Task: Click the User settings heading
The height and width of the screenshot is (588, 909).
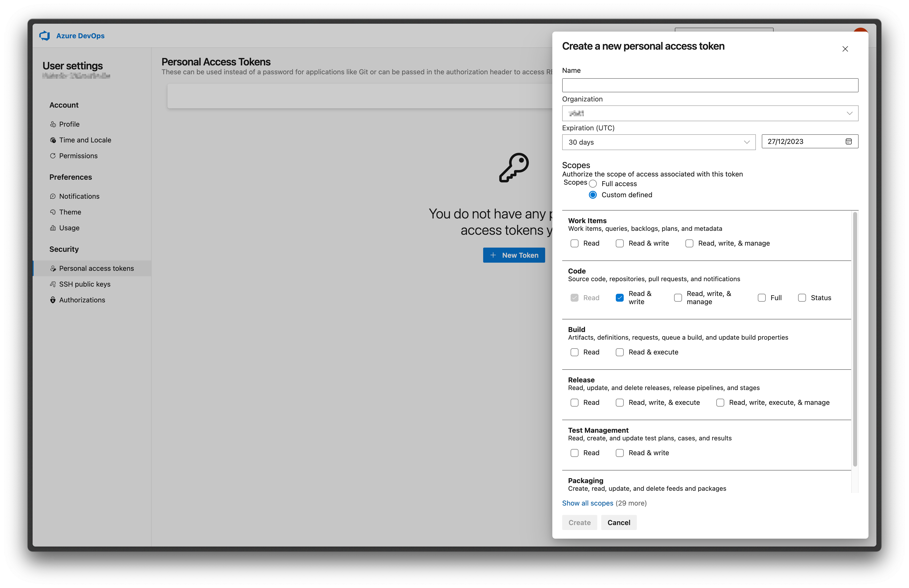Action: pos(73,66)
